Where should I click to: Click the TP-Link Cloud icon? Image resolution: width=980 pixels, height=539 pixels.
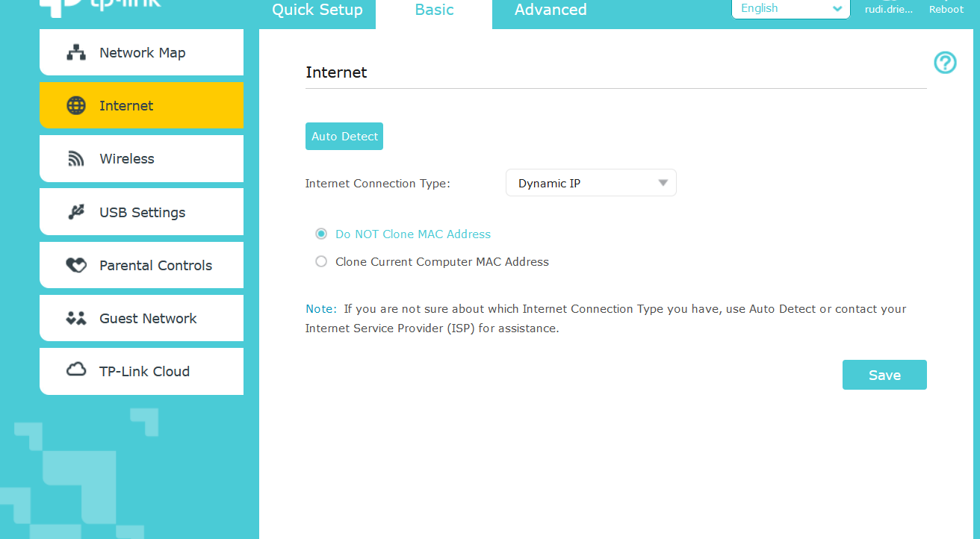coord(76,370)
